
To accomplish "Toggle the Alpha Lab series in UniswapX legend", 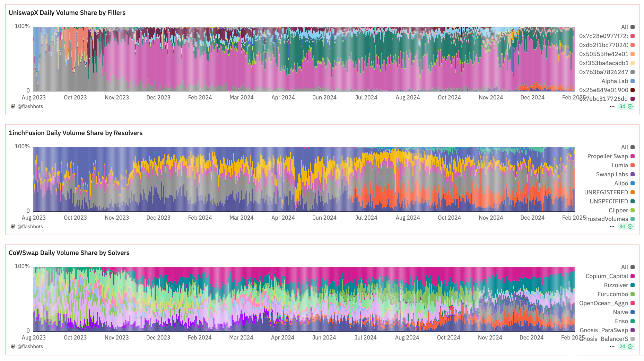I will 614,81.
